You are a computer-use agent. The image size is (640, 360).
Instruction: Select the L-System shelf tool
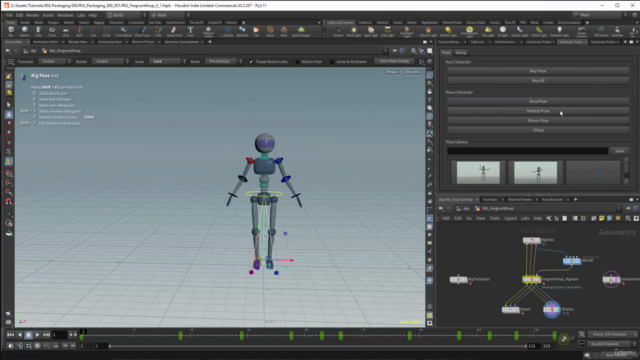coord(227,31)
